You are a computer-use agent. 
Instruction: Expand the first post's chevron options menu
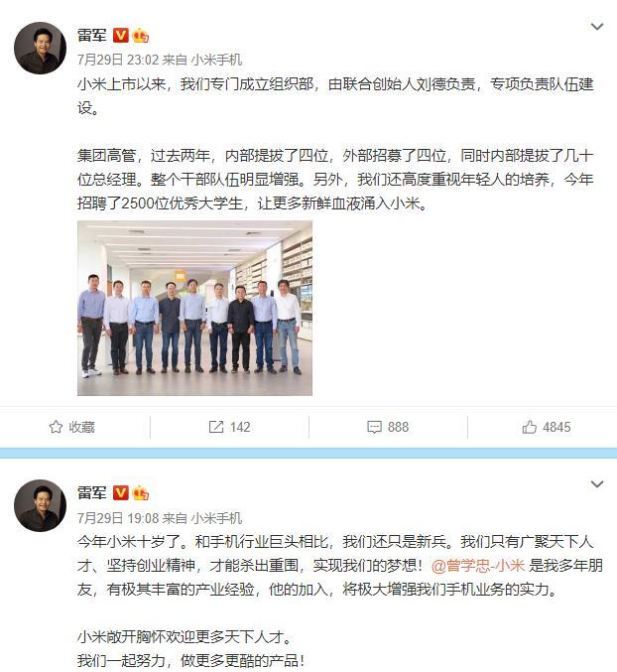pyautogui.click(x=597, y=27)
